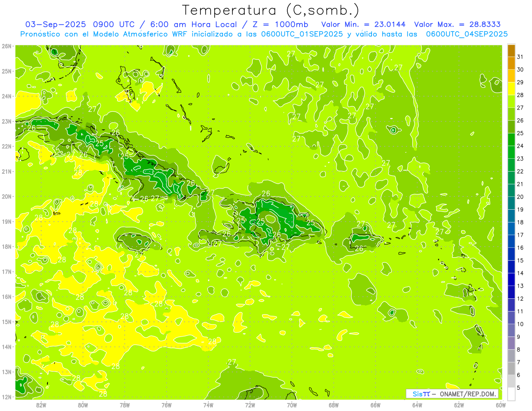Pick the blue legend segment between 14 and 15
The height and width of the screenshot is (411, 532).
click(511, 267)
